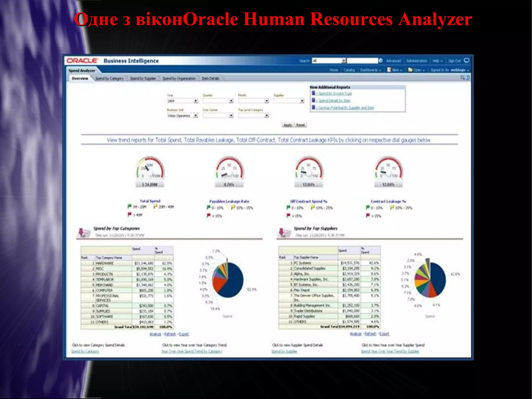Click the round search go icon

[x=381, y=61]
